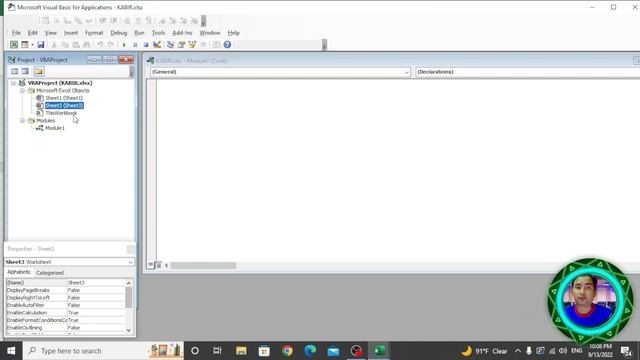
Task: Click the Reset stop square icon
Action: [x=146, y=44]
